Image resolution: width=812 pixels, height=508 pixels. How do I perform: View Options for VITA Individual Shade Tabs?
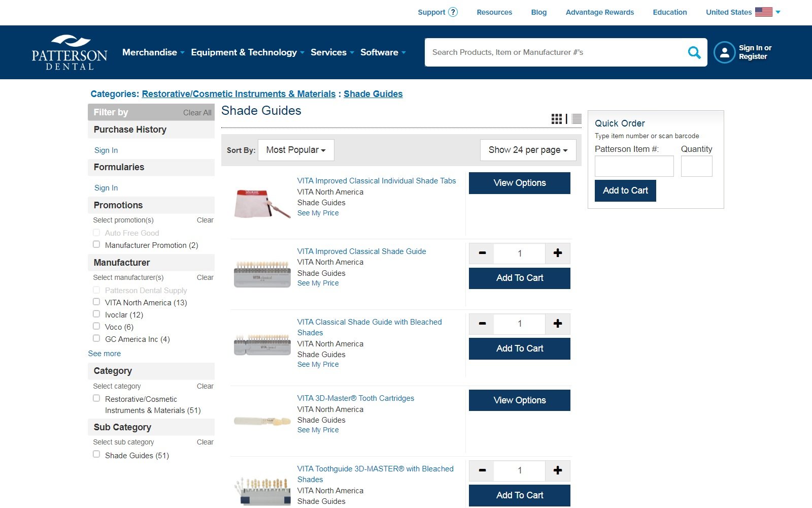click(520, 183)
